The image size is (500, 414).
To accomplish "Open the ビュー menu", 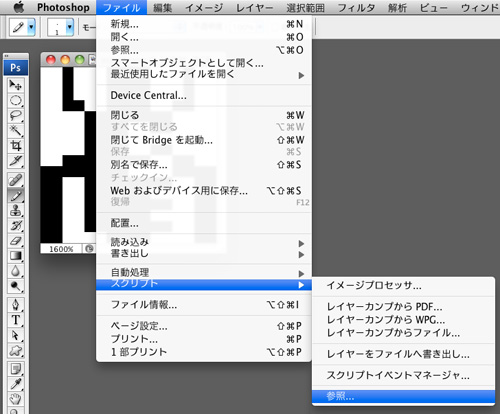I will pyautogui.click(x=433, y=7).
